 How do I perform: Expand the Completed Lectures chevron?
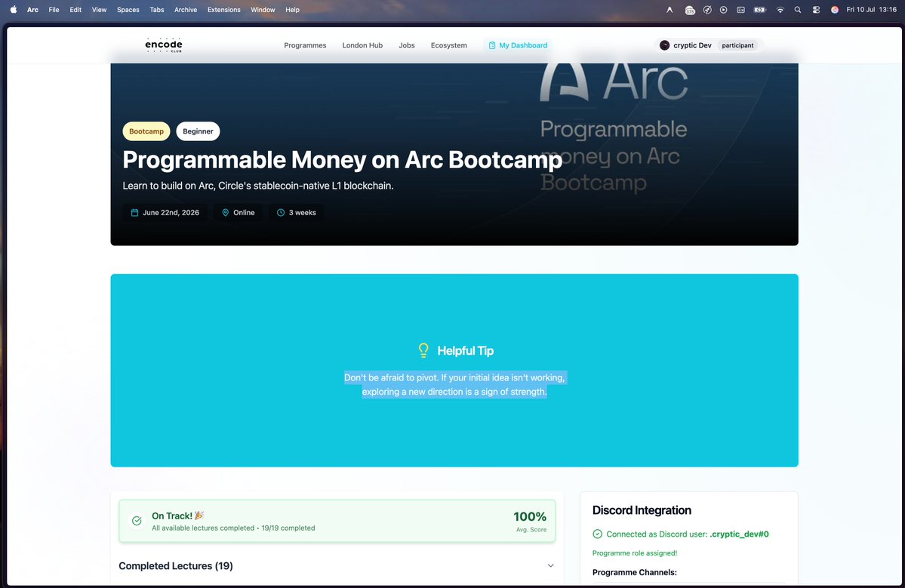pyautogui.click(x=550, y=565)
